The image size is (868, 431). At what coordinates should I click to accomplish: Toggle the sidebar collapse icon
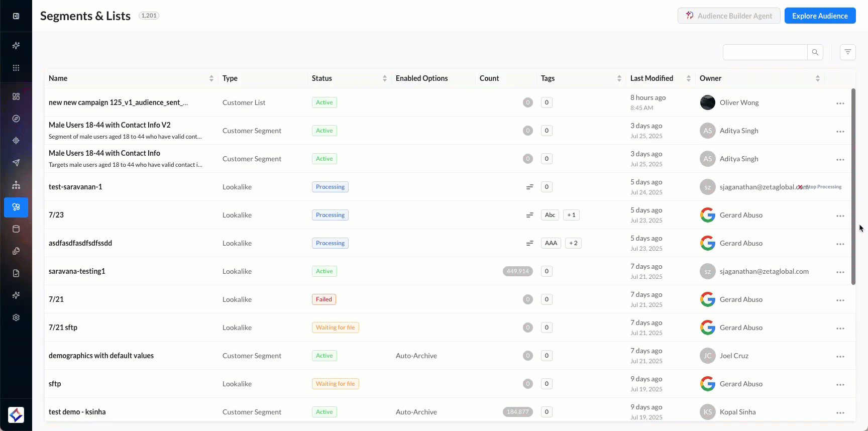point(16,16)
